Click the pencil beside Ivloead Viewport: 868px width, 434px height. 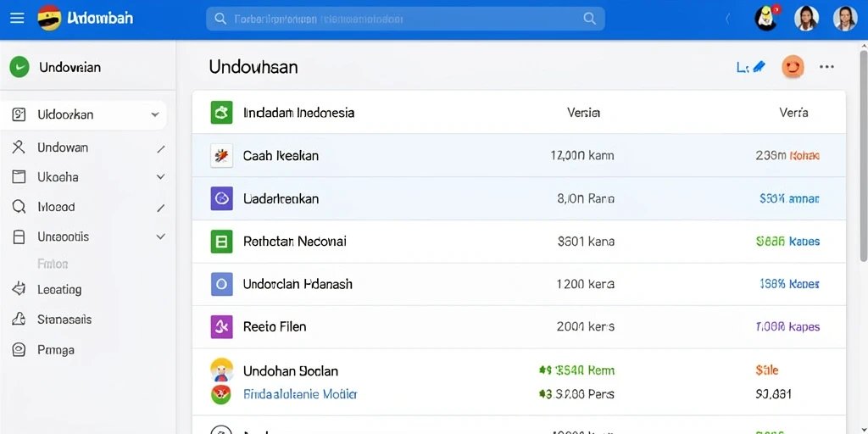(160, 209)
